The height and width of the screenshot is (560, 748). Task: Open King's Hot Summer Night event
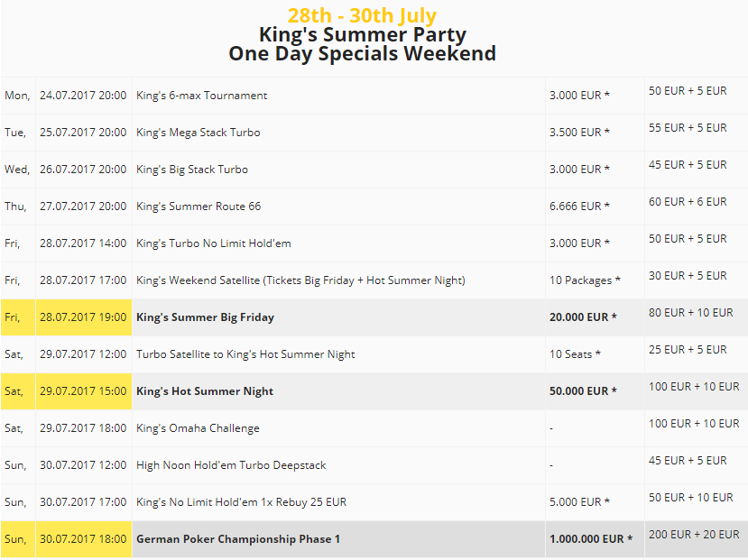[x=205, y=391]
